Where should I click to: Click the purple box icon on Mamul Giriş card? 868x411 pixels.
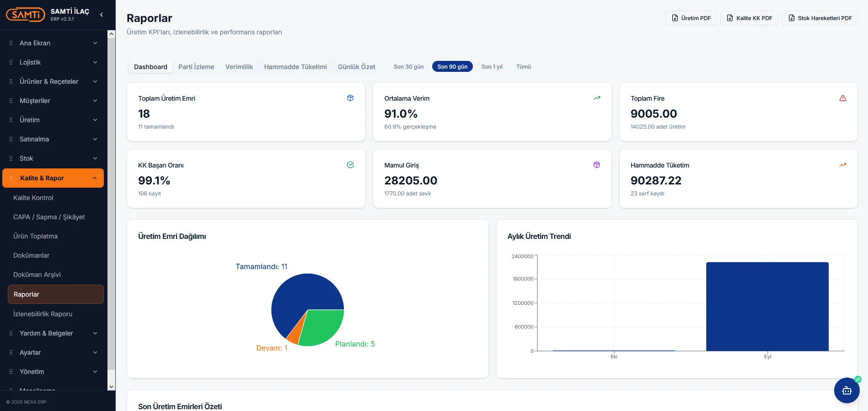597,165
